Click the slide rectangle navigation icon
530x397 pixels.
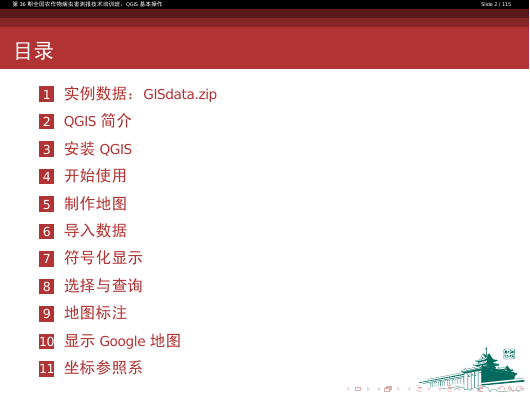[358, 389]
